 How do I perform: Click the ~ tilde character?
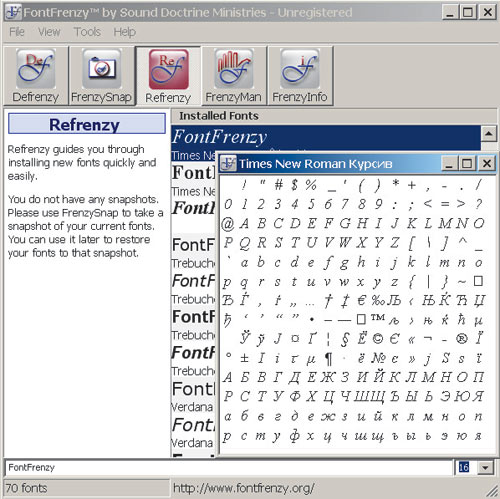(462, 282)
